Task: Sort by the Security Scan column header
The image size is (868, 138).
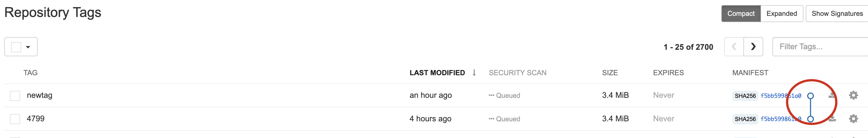Action: pos(517,73)
